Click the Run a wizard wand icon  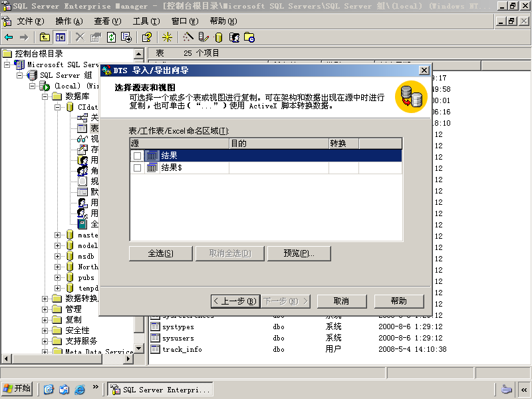click(x=188, y=37)
